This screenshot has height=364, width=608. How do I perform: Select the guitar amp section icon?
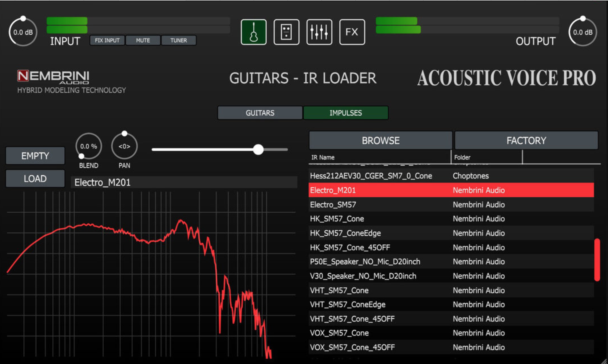pos(254,31)
